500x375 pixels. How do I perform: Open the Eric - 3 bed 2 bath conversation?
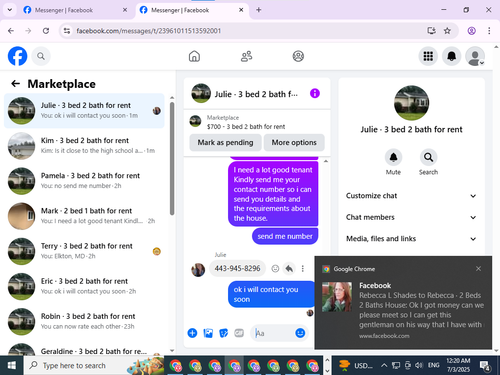[x=84, y=286]
